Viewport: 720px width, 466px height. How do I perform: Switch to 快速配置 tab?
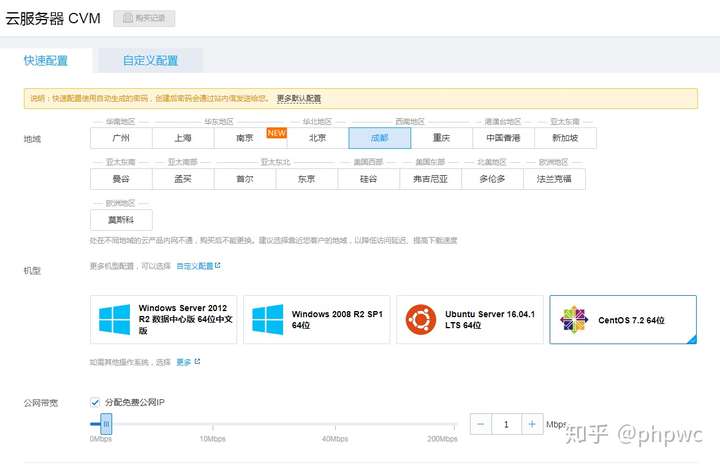click(x=46, y=61)
